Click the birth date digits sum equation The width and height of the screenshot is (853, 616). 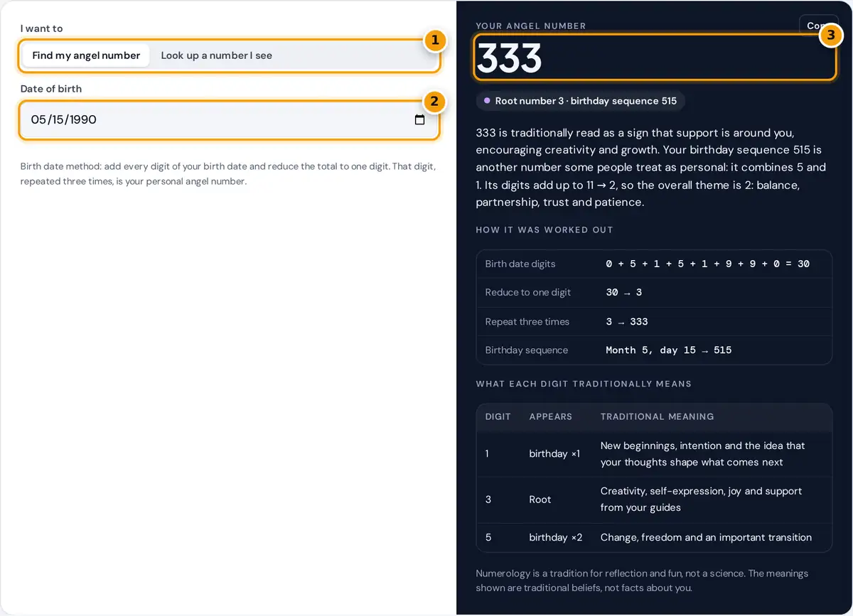tap(707, 264)
